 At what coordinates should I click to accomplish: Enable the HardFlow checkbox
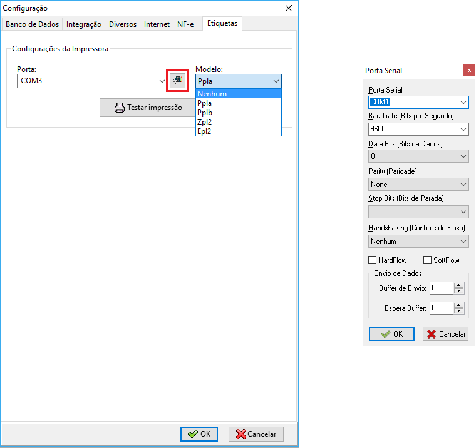tap(373, 260)
